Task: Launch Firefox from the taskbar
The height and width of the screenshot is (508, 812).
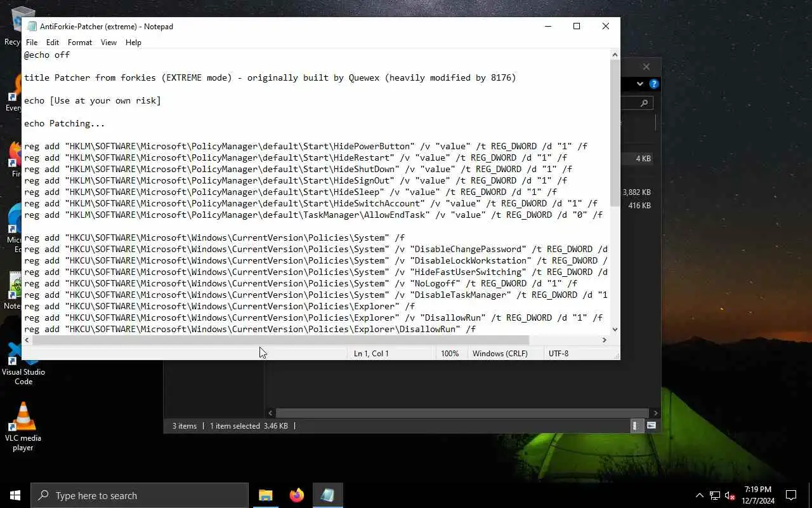Action: 296,495
